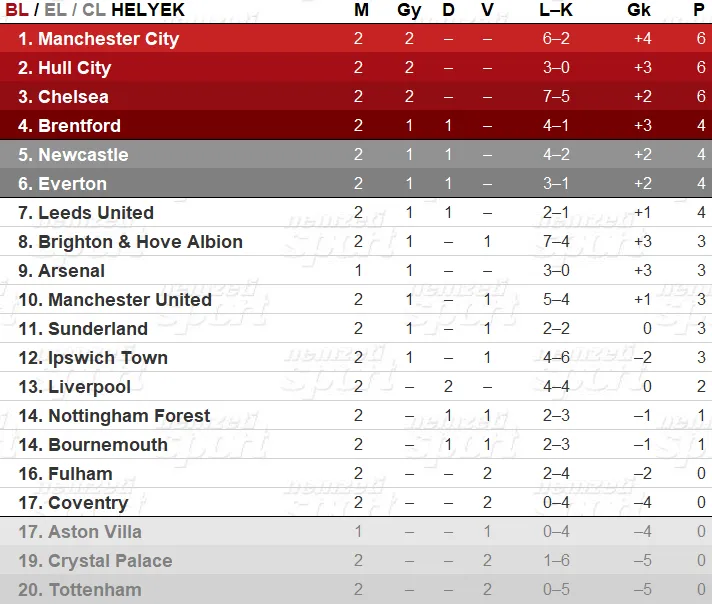The image size is (712, 604).
Task: Open Nottingham Forest team entry
Action: [114, 416]
